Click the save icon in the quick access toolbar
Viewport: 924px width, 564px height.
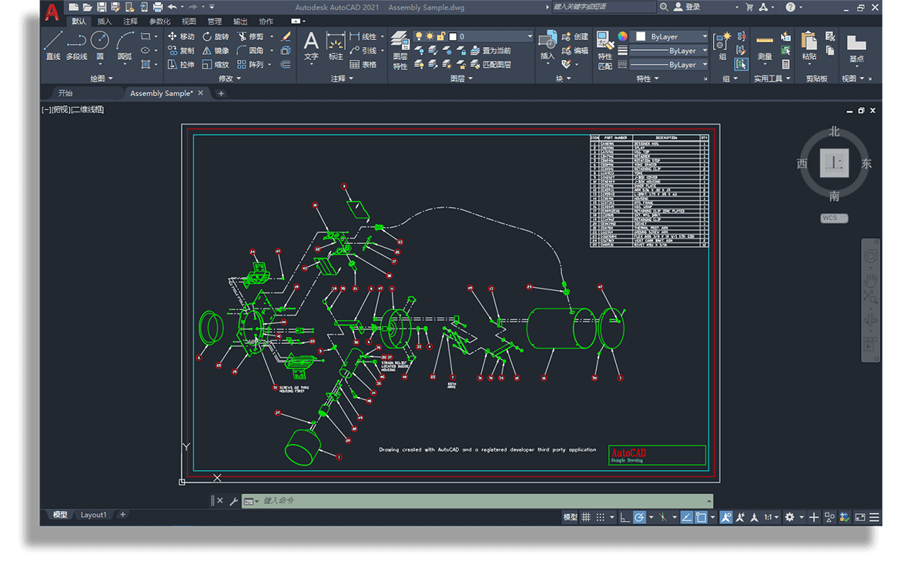coord(102,7)
